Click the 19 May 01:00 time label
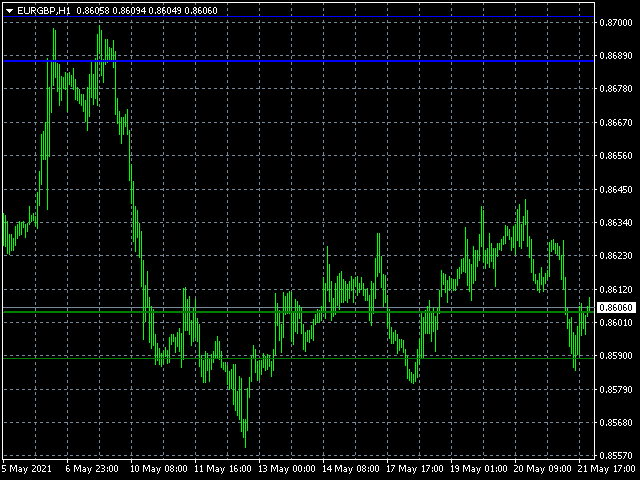Image resolution: width=640 pixels, height=480 pixels. pyautogui.click(x=479, y=469)
